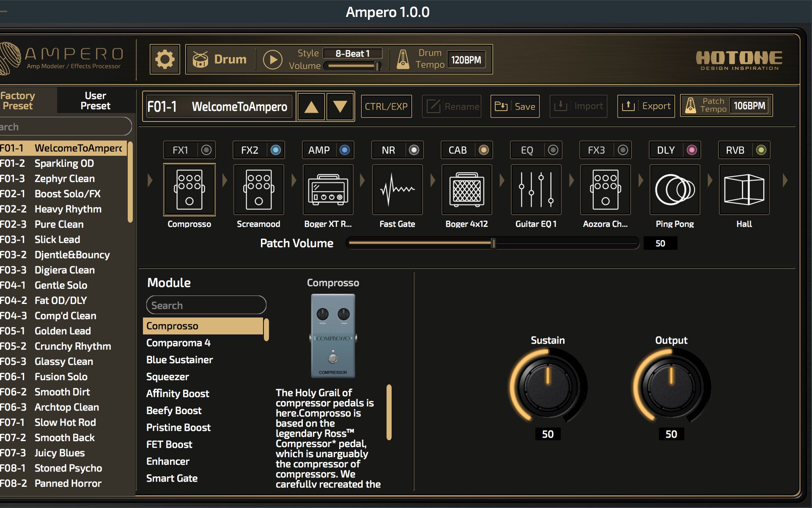Click the CAB module icon
812x508 pixels.
coord(466,190)
